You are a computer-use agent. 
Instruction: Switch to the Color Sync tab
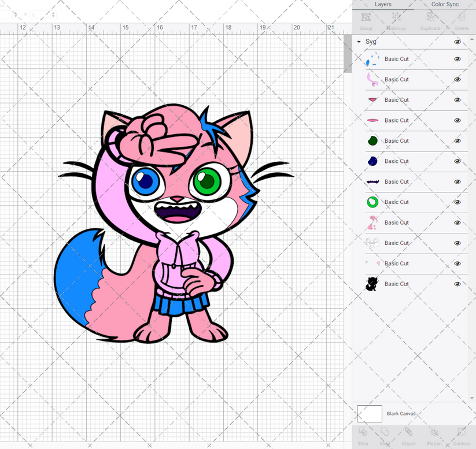tap(445, 5)
